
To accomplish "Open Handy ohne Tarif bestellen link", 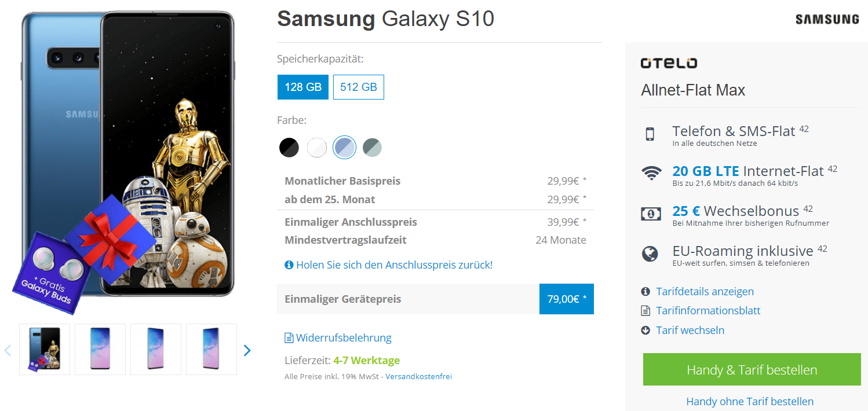I will [x=750, y=401].
